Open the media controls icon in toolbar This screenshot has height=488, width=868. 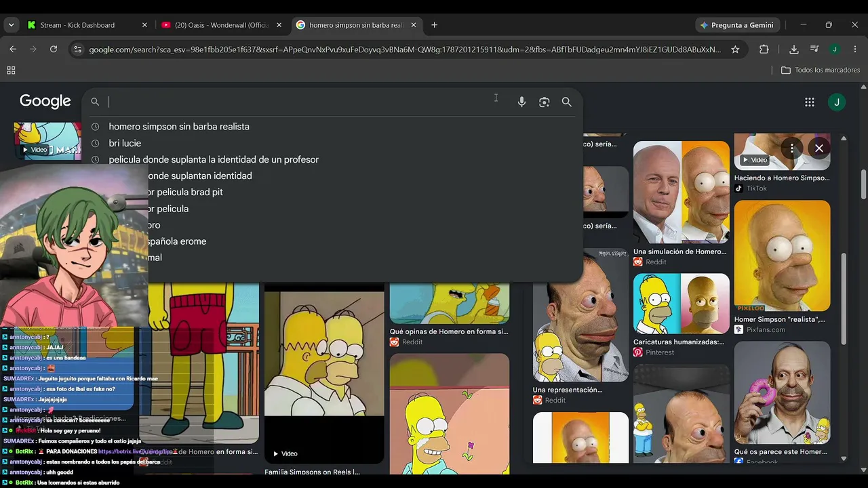click(x=815, y=49)
